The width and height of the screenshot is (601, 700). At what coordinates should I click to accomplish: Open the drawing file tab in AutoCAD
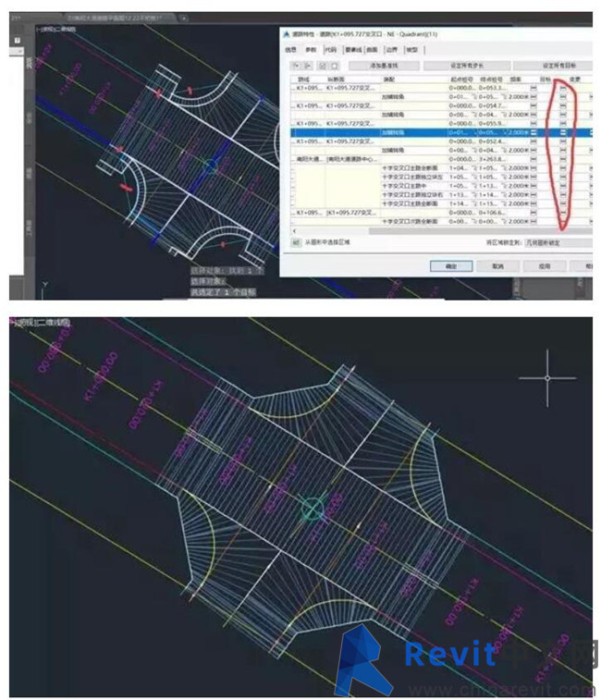pyautogui.click(x=114, y=18)
